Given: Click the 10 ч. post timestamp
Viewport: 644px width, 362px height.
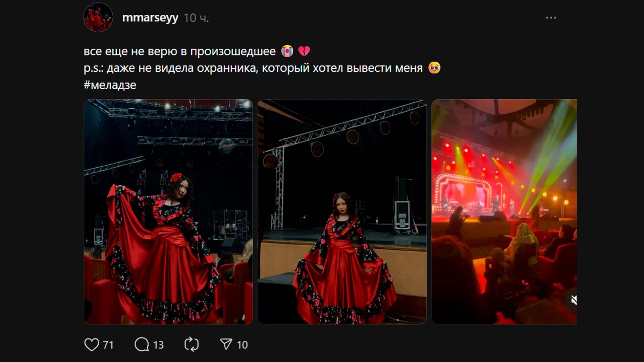Looking at the screenshot, I should [x=196, y=18].
